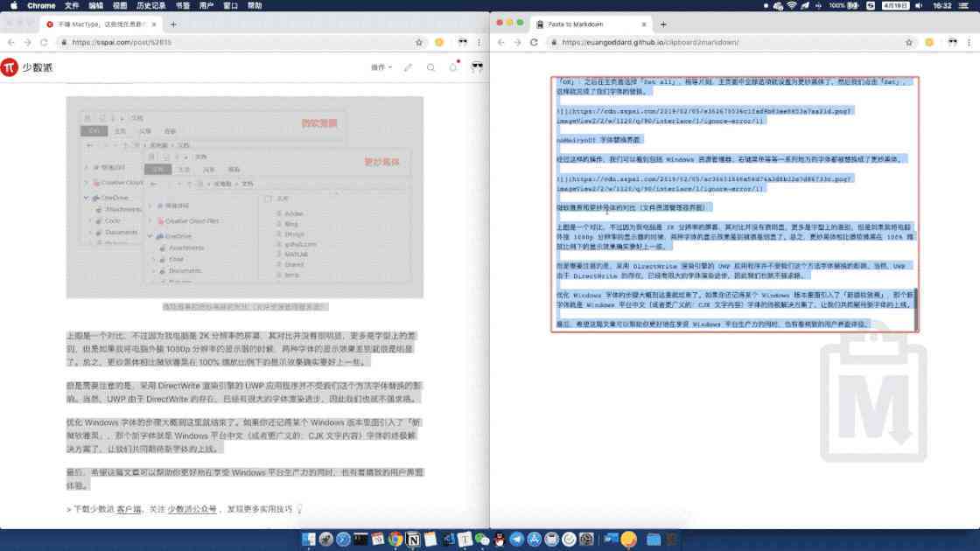This screenshot has width=980, height=551.
Task: Open Chrome three-dot menu in sspai window
Action: pyautogui.click(x=479, y=43)
